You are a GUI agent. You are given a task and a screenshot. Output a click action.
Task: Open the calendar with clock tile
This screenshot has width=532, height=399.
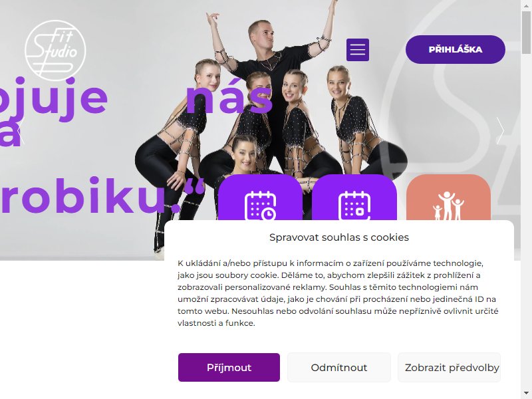[260, 198]
